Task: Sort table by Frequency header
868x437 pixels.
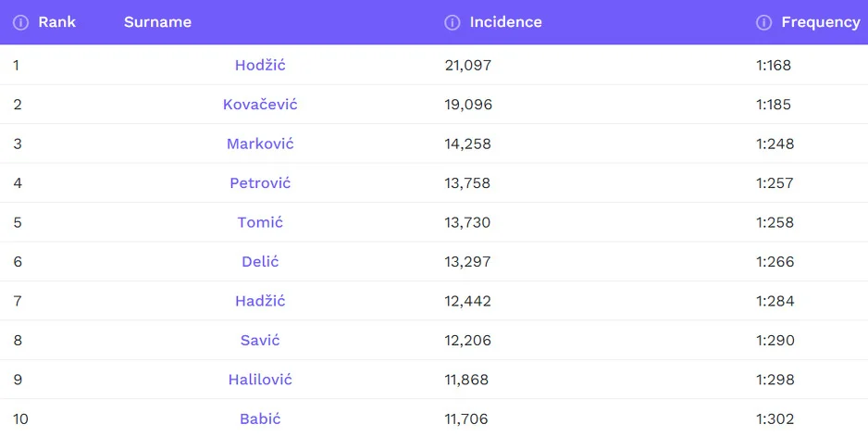Action: pyautogui.click(x=821, y=23)
